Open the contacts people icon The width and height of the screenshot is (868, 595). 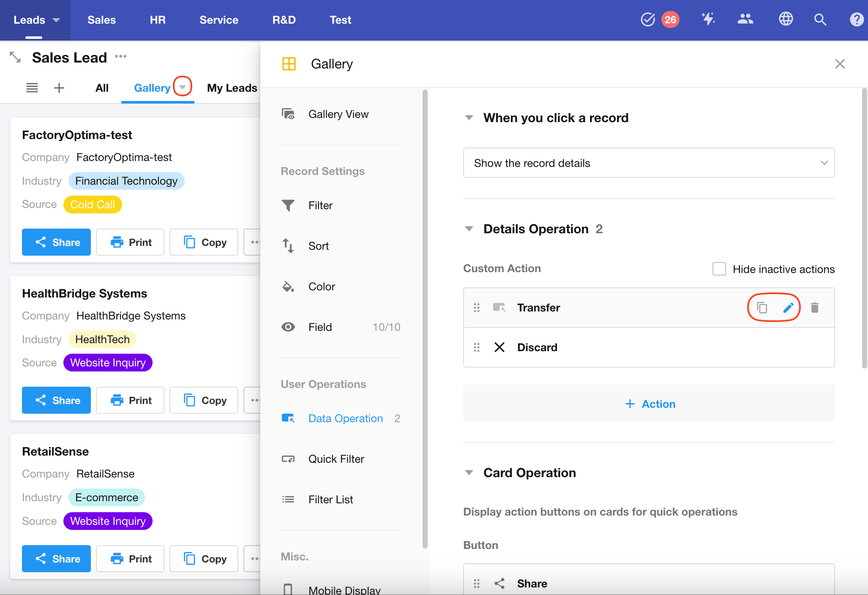coord(745,19)
